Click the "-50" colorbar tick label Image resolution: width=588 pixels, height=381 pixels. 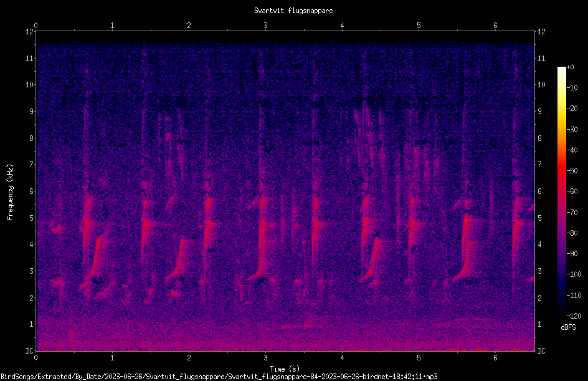click(x=572, y=171)
